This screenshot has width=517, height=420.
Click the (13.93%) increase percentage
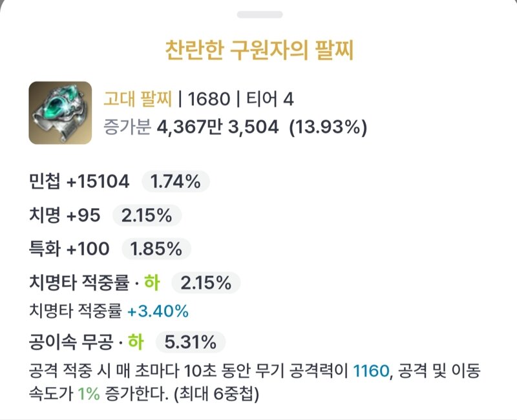tap(328, 127)
